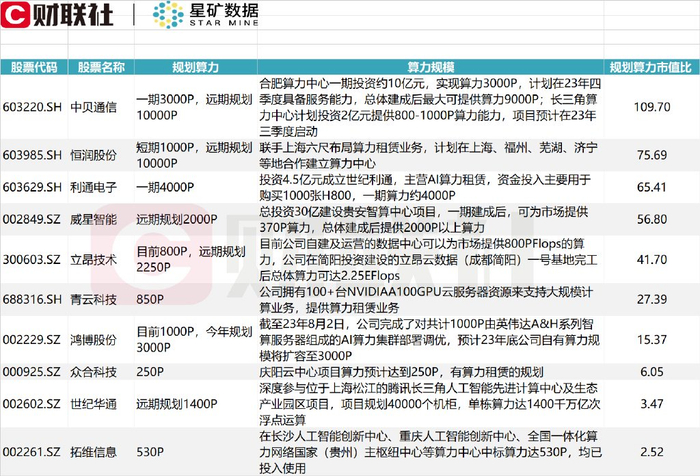Click the 规划算力 column header
Image resolution: width=700 pixels, height=476 pixels.
[196, 67]
